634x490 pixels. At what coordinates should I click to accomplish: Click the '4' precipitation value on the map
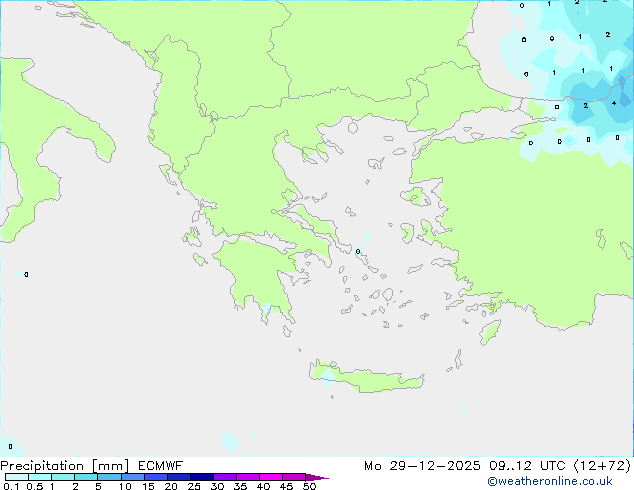pos(614,103)
